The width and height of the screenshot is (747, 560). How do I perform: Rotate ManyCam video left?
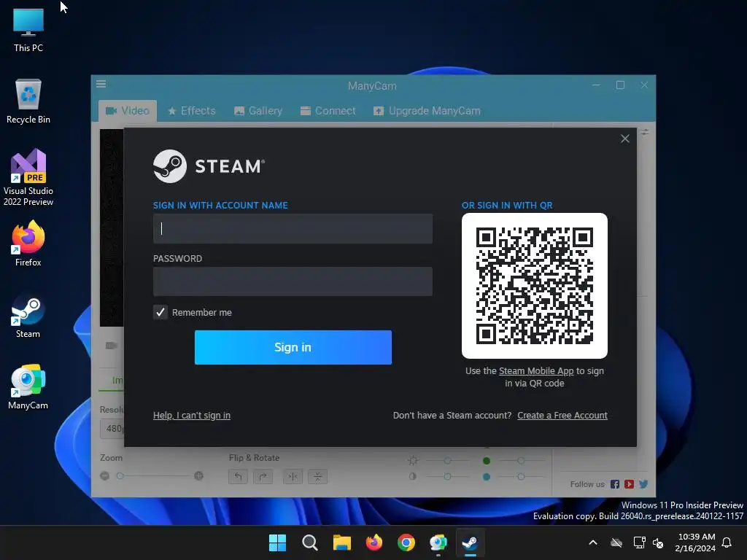tap(238, 476)
